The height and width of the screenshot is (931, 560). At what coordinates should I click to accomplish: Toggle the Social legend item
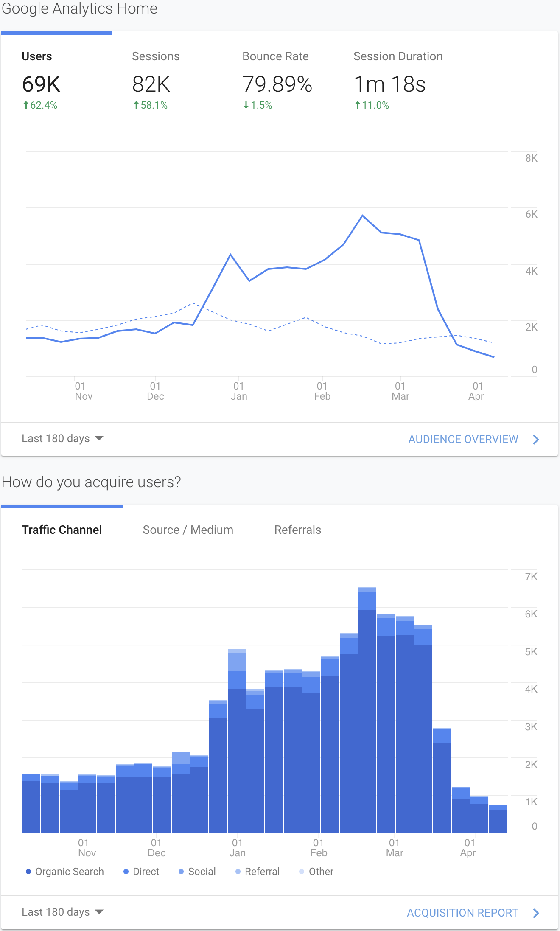(x=197, y=872)
